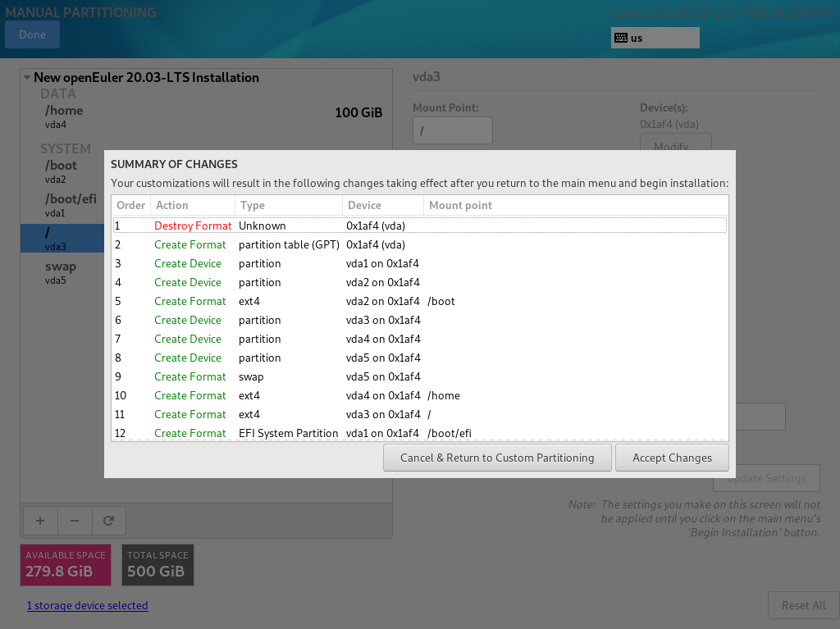This screenshot has height=629, width=840.
Task: Select row 9 swap format on vda5
Action: pos(420,376)
